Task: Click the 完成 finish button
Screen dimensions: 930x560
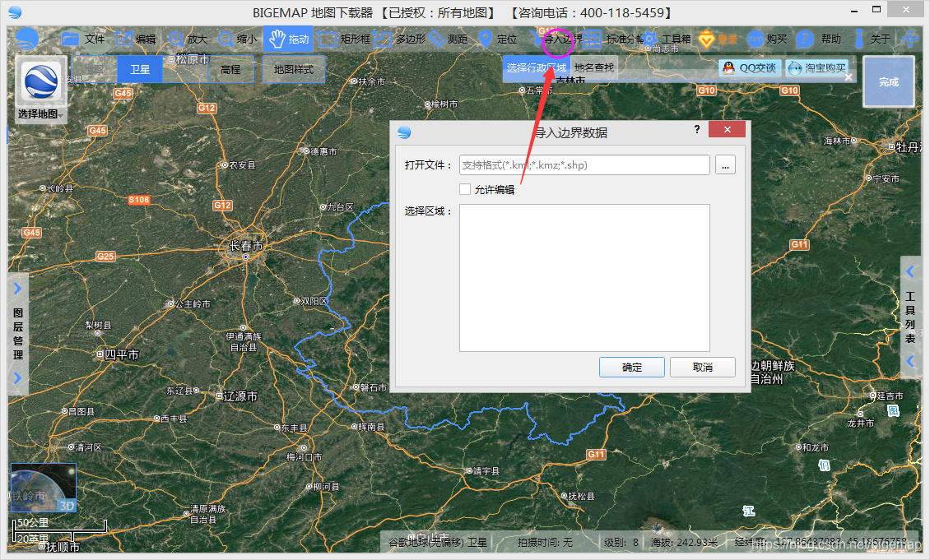Action: tap(889, 81)
